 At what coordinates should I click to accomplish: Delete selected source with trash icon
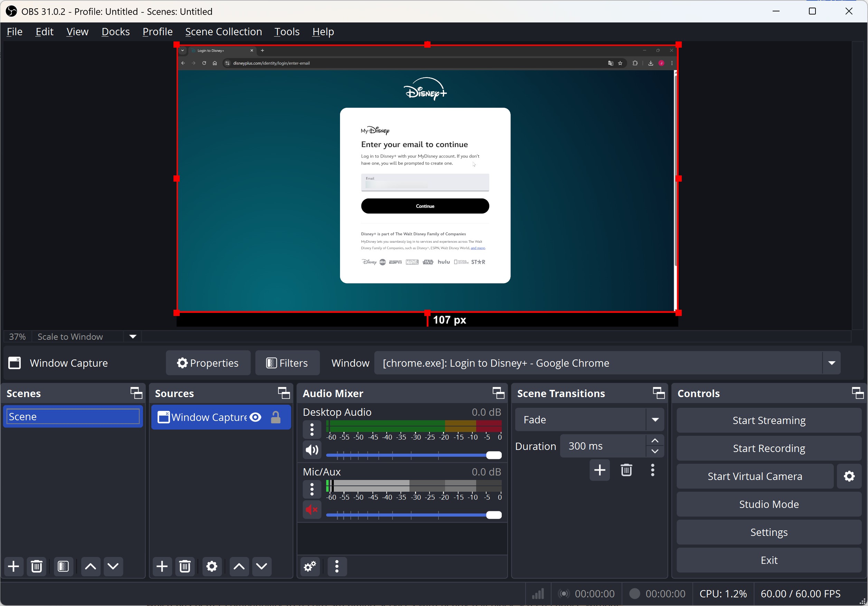click(185, 566)
